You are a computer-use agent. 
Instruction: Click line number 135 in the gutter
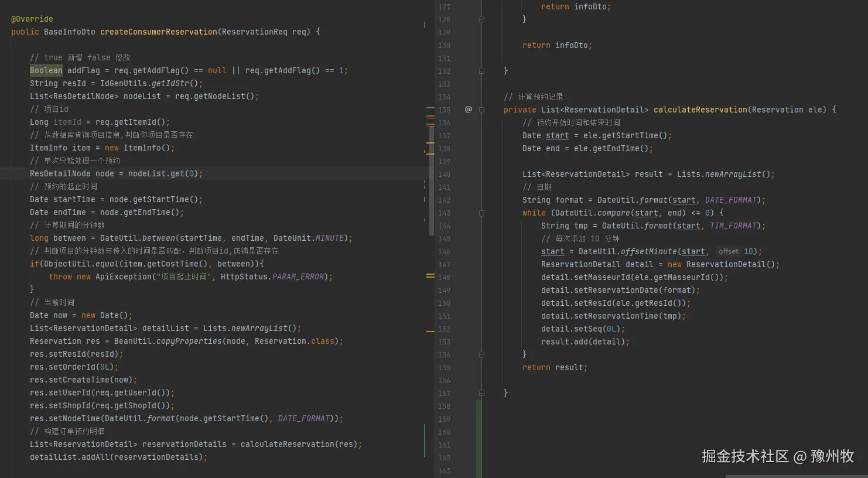(444, 110)
